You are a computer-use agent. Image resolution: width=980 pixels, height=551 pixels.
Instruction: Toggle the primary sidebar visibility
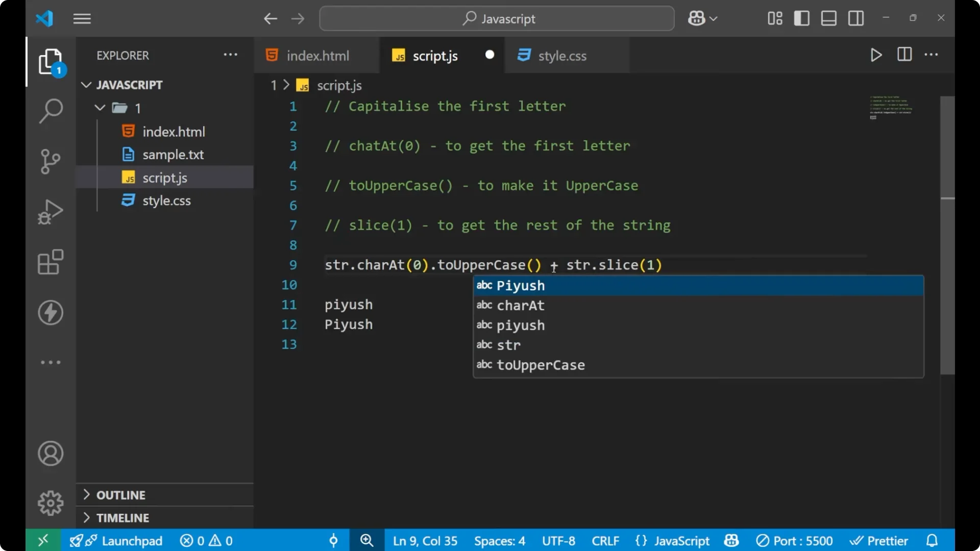[801, 18]
